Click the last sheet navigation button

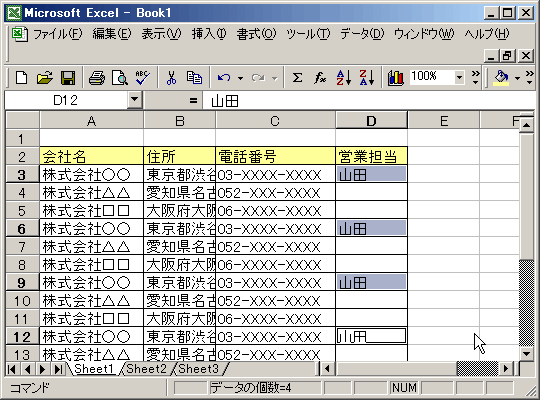[58, 369]
